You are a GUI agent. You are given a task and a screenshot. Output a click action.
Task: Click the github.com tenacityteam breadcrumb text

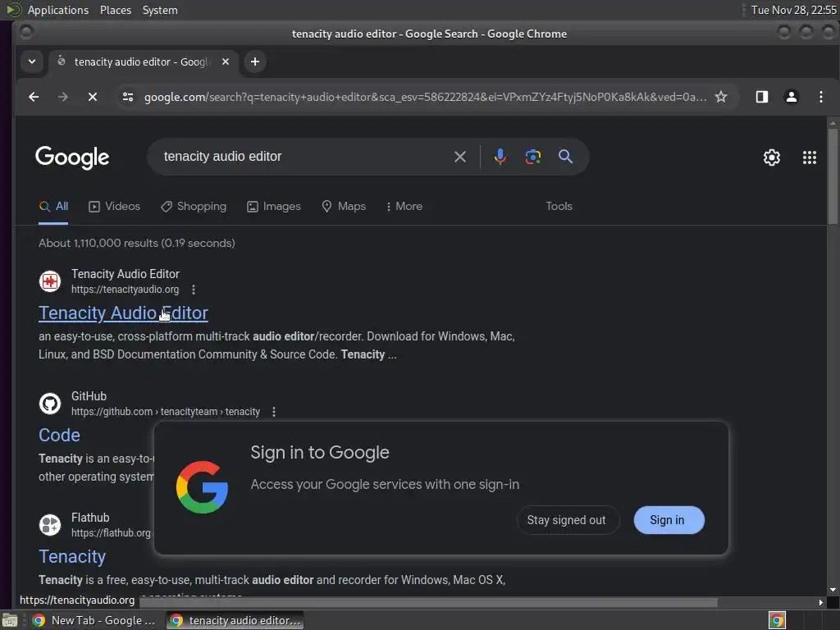point(166,412)
